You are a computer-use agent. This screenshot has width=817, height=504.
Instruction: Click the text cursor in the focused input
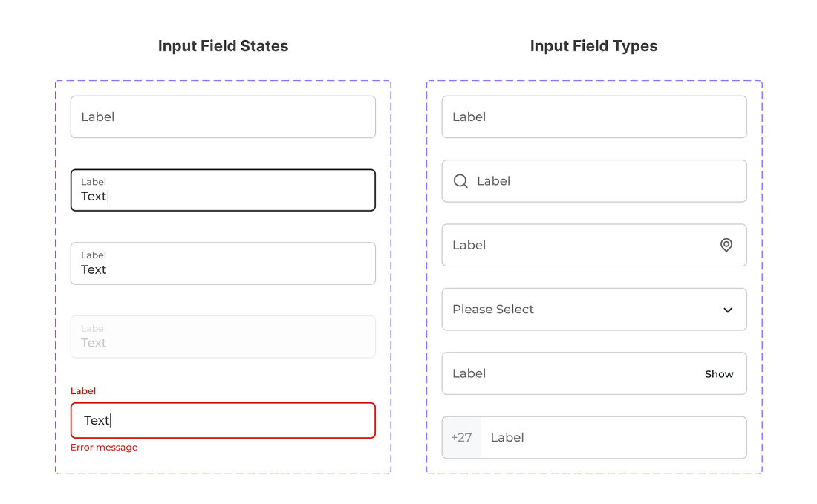(110, 196)
